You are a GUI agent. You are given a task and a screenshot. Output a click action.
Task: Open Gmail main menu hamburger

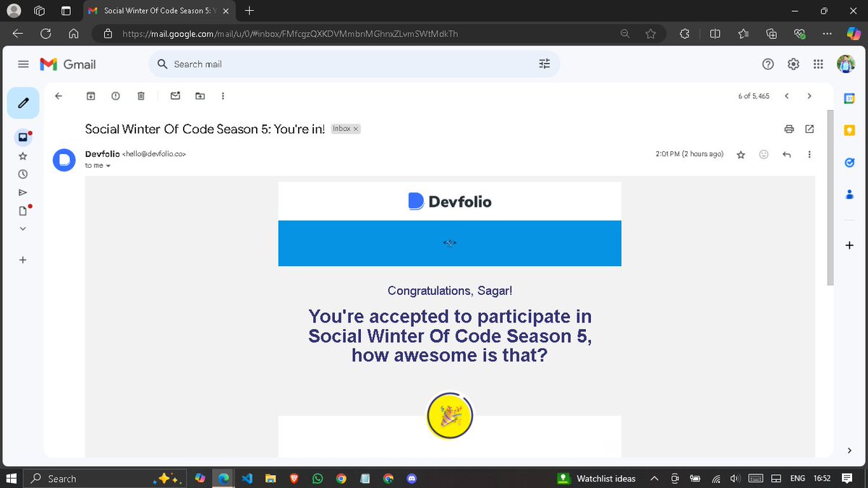click(23, 64)
